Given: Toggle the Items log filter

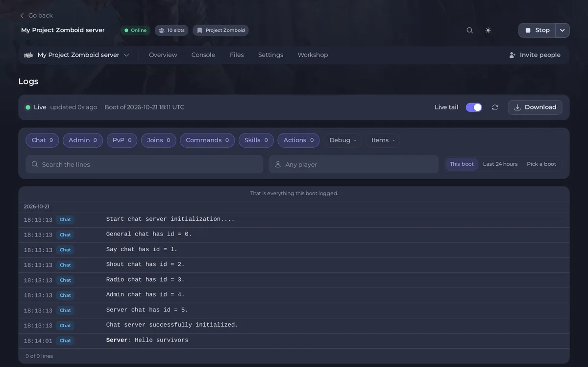Looking at the screenshot, I should 383,140.
